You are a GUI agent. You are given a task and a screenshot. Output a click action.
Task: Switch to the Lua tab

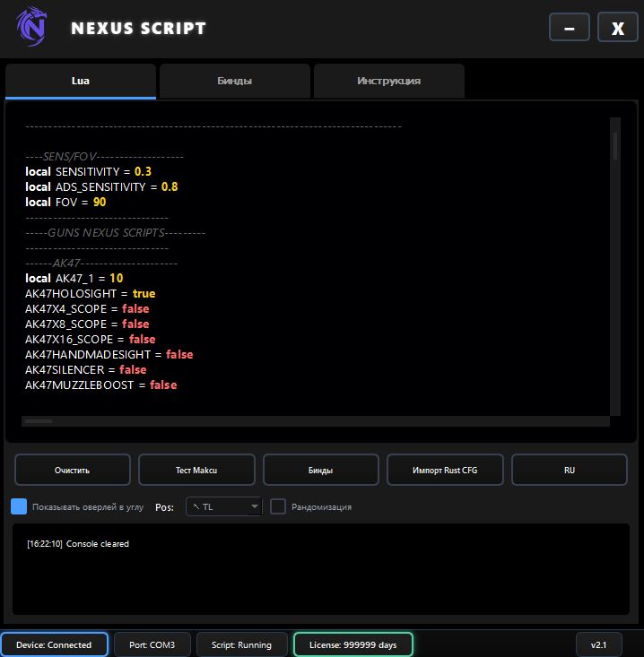coord(81,81)
